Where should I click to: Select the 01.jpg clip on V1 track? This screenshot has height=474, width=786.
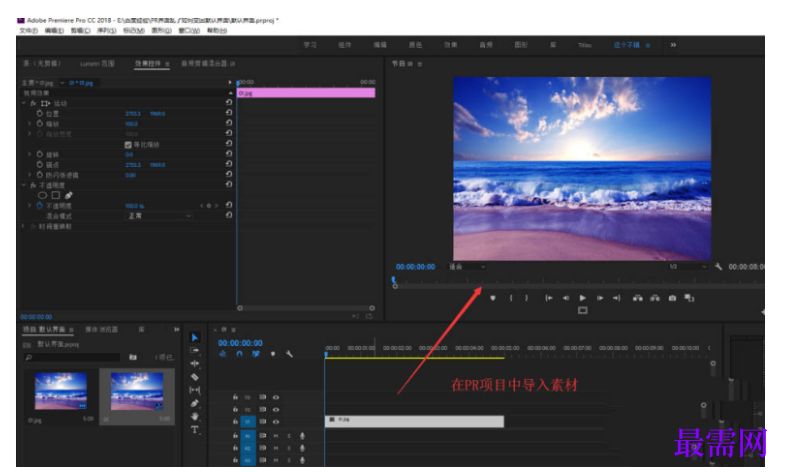click(x=415, y=421)
